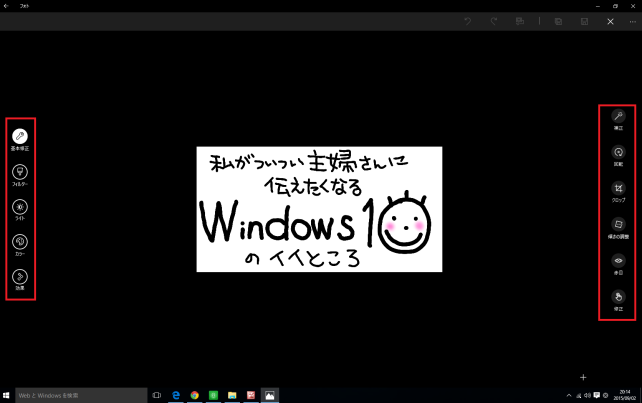Image resolution: width=642 pixels, height=403 pixels.
Task: Launch Microsoft Edge from the taskbar
Action: click(x=176, y=395)
